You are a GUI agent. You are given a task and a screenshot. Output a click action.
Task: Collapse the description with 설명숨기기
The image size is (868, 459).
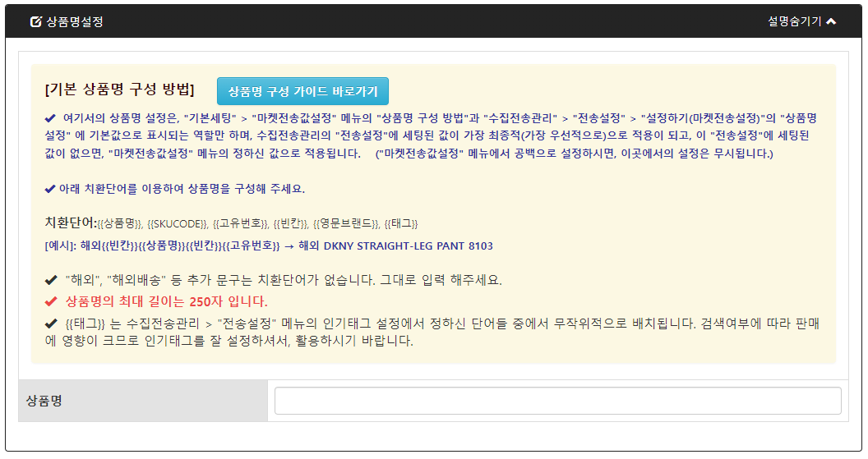point(794,21)
